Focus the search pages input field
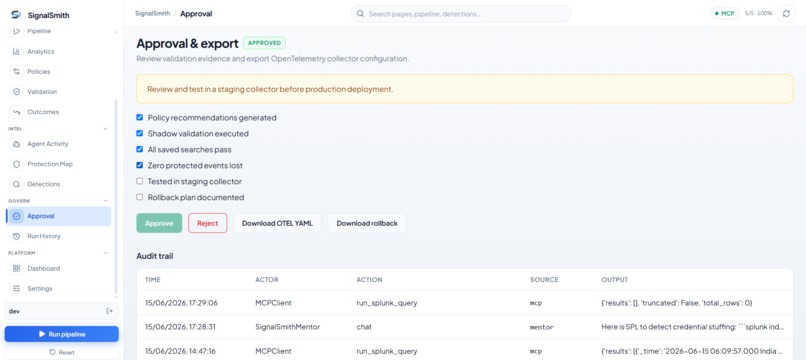 461,14
